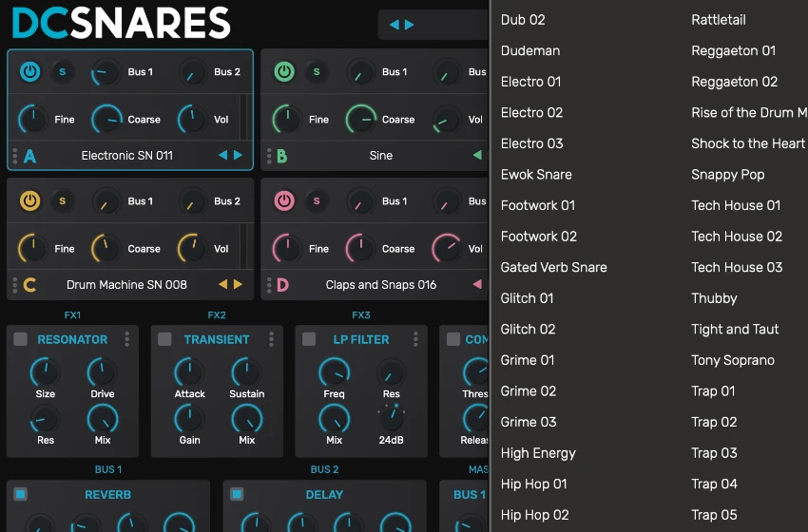
Task: Select preset Tech House 03
Action: tap(737, 267)
